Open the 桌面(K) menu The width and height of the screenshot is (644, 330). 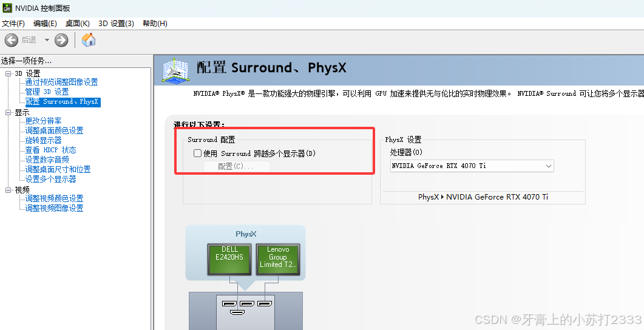(78, 24)
